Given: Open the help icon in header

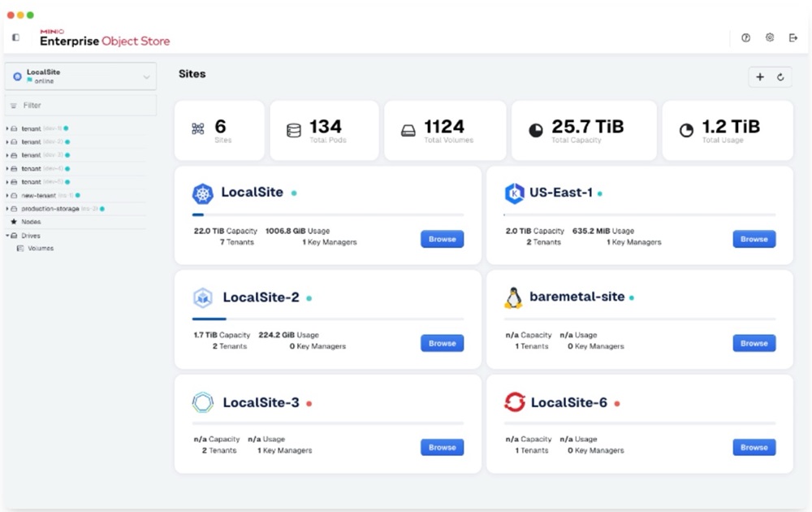Looking at the screenshot, I should click(x=745, y=37).
